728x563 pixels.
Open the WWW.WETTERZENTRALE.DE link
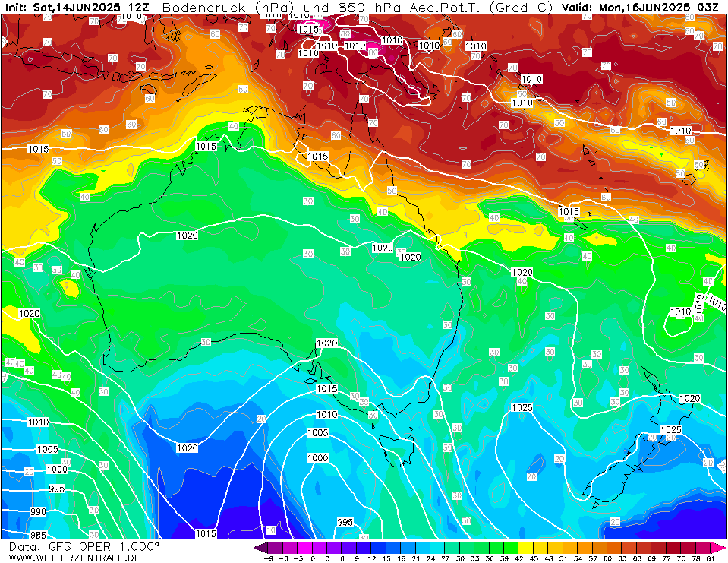[x=74, y=558]
